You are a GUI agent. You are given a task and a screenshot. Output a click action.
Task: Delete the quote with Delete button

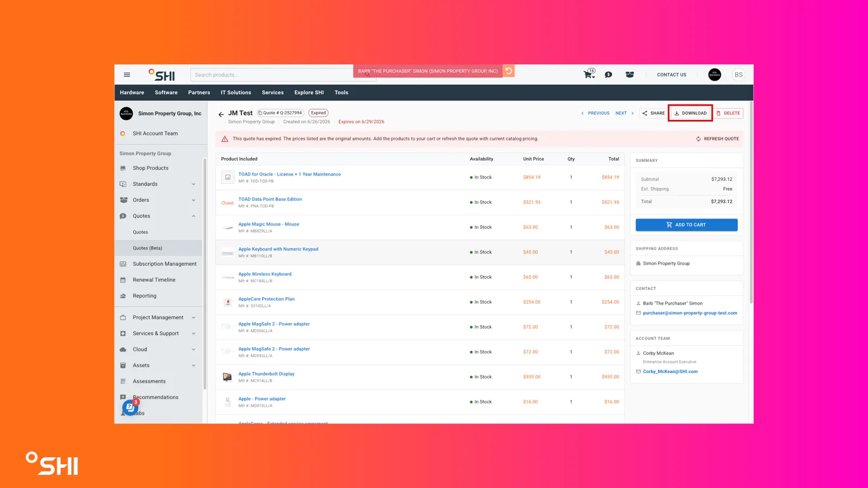click(x=728, y=113)
